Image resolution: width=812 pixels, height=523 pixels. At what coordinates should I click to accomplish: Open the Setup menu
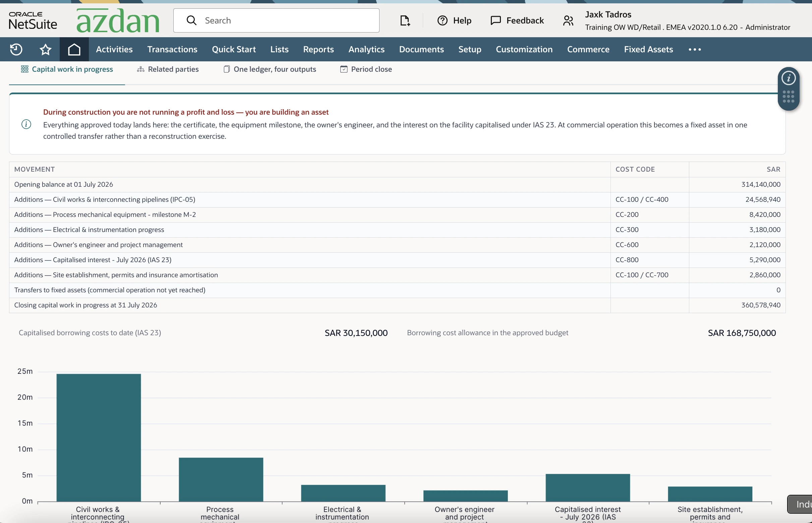[470, 49]
